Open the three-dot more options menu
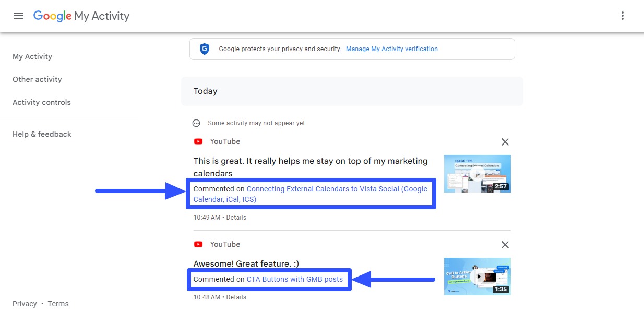The width and height of the screenshot is (644, 312). [622, 16]
